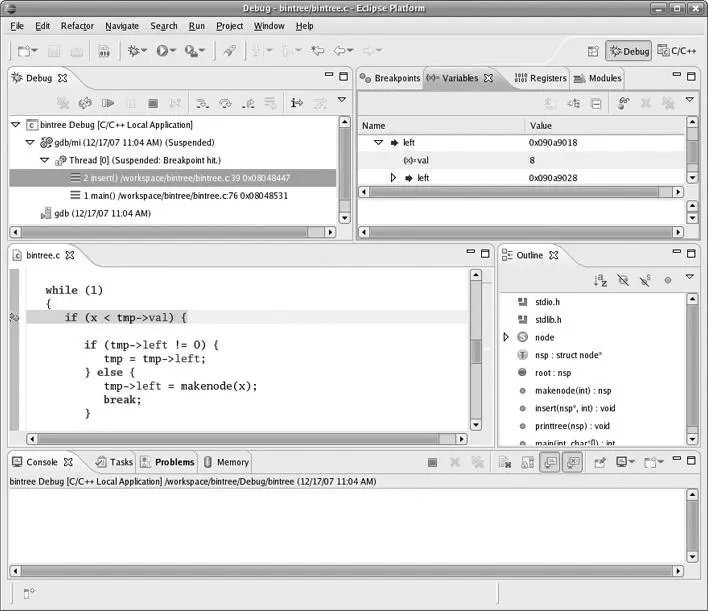Click the Step Over icon in Debug view

click(x=225, y=103)
